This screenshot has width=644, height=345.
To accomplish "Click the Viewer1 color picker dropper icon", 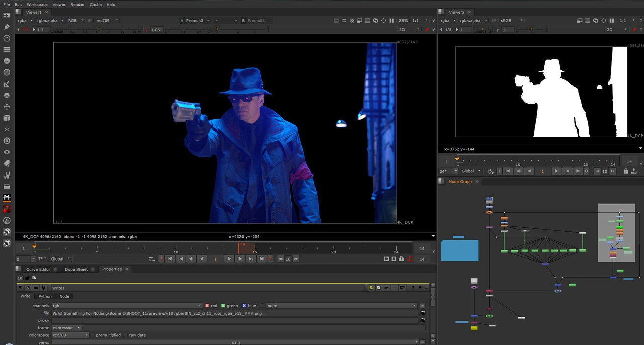I will [x=427, y=30].
